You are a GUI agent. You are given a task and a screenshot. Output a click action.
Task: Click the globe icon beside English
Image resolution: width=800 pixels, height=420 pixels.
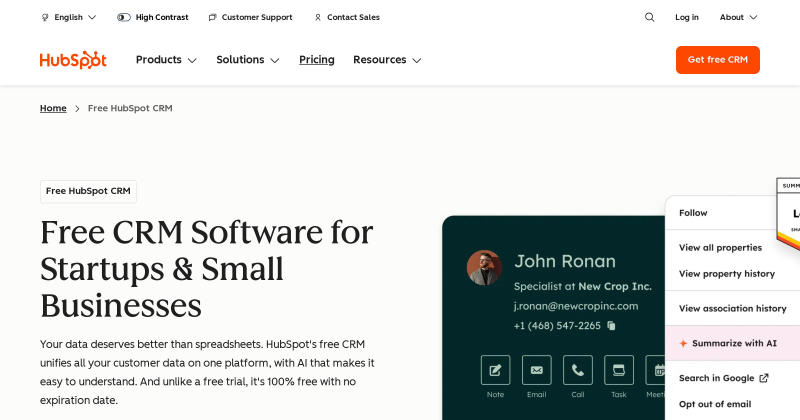[x=45, y=17]
